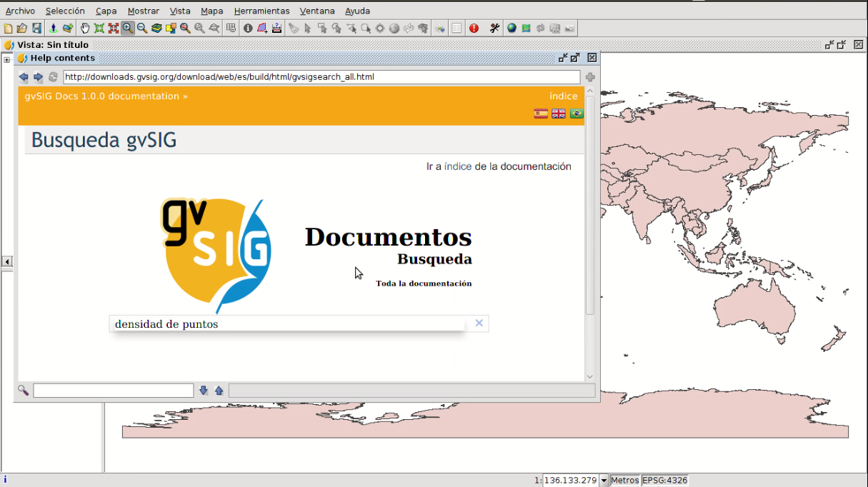This screenshot has height=487, width=868.
Task: Switch docs language via British flag
Action: click(x=559, y=114)
